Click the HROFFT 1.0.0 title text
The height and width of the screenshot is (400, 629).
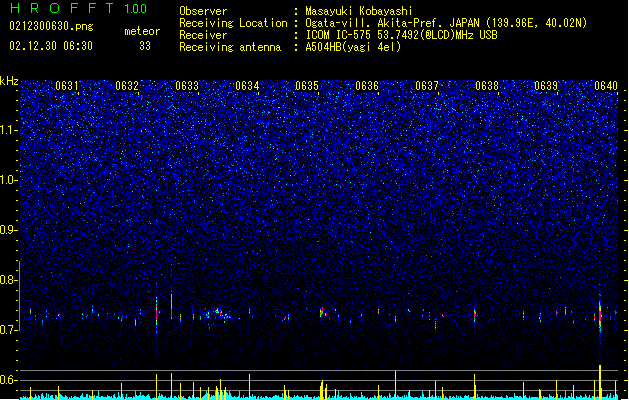[79, 8]
